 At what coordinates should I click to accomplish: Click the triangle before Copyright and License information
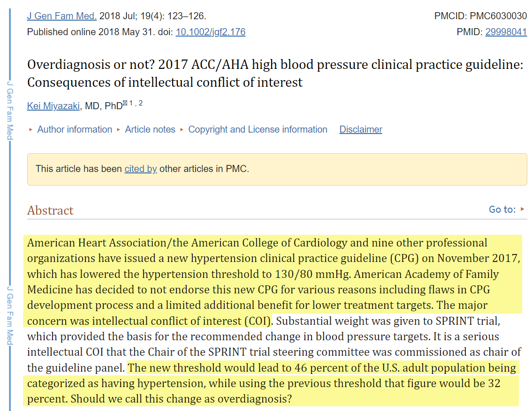pyautogui.click(x=182, y=130)
